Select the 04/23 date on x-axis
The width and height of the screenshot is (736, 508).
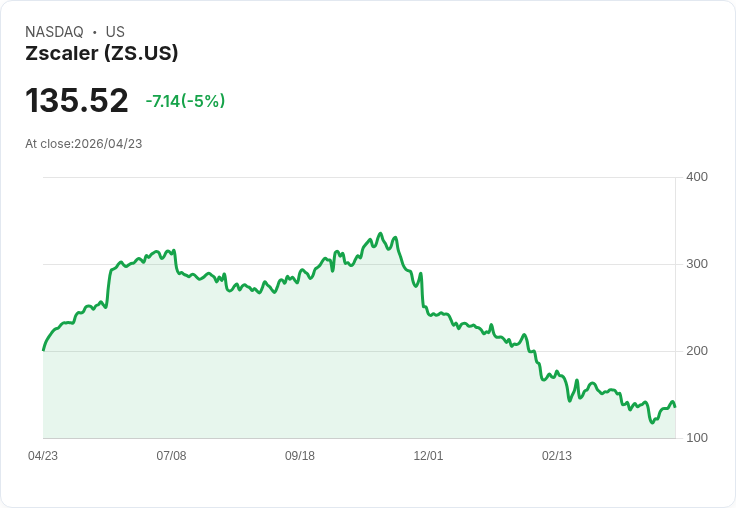click(x=43, y=456)
